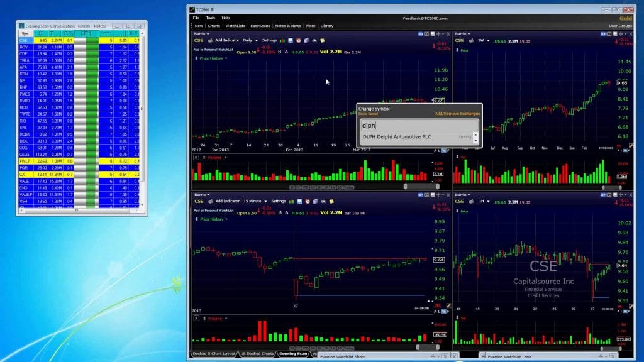Screen dimensions: 644x362
Task: Open the alarm clock alert icon in the daily chart
Action: coord(299,41)
